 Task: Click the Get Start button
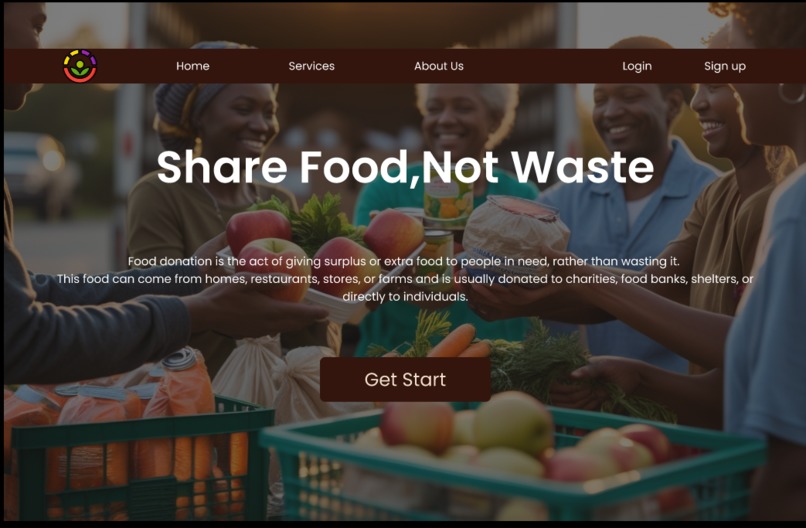pos(405,379)
